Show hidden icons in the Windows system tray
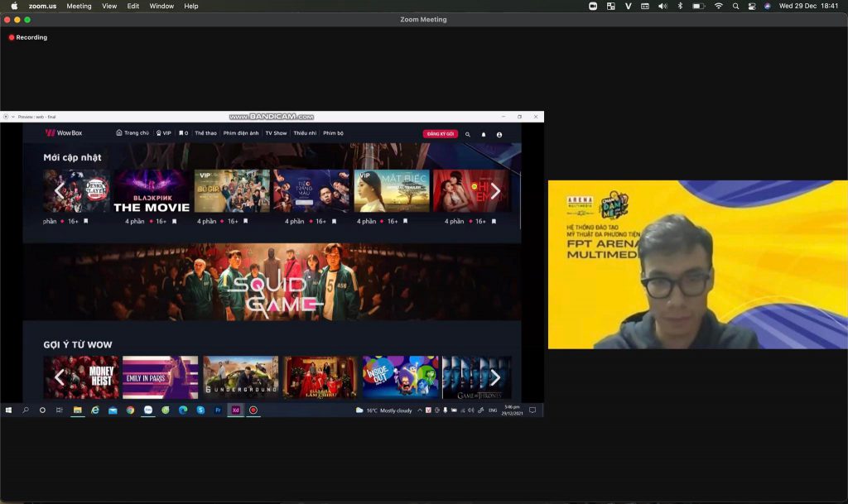848x504 pixels. [x=420, y=410]
